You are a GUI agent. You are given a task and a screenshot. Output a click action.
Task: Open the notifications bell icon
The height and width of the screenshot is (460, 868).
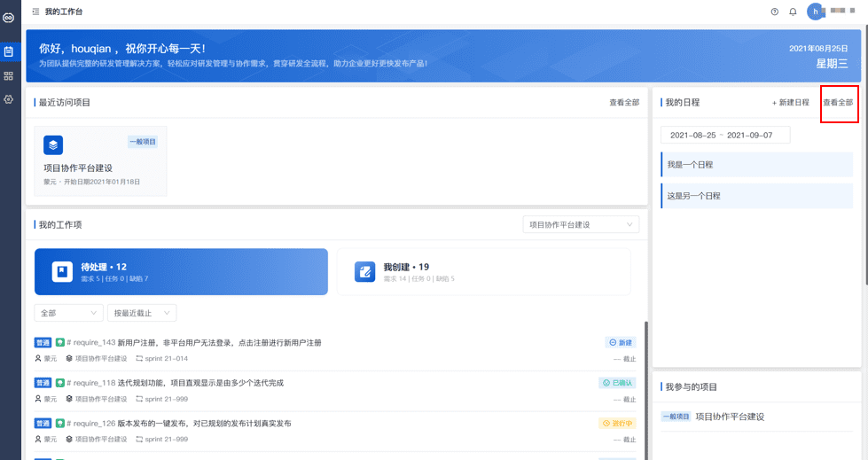pyautogui.click(x=793, y=12)
